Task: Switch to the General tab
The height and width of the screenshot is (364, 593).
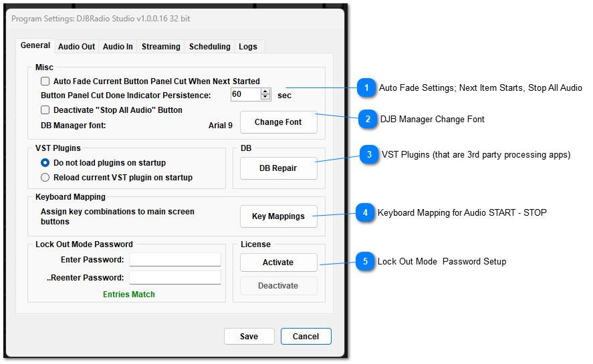Action: click(x=35, y=45)
